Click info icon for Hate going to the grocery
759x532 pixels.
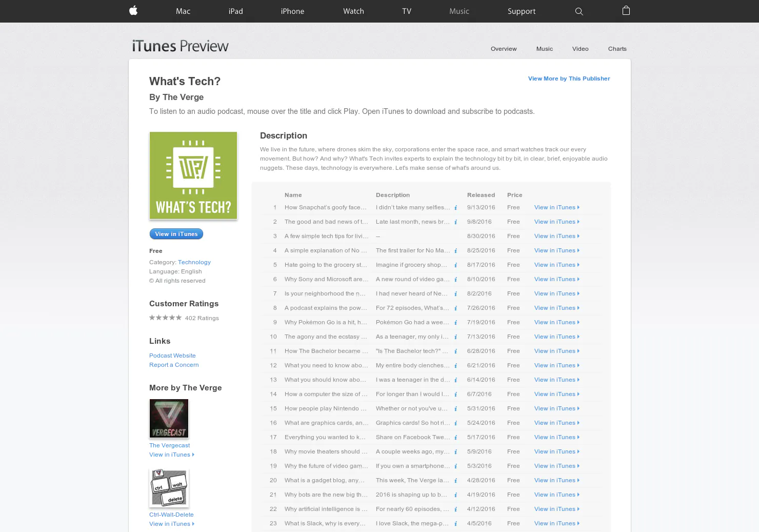click(x=455, y=265)
